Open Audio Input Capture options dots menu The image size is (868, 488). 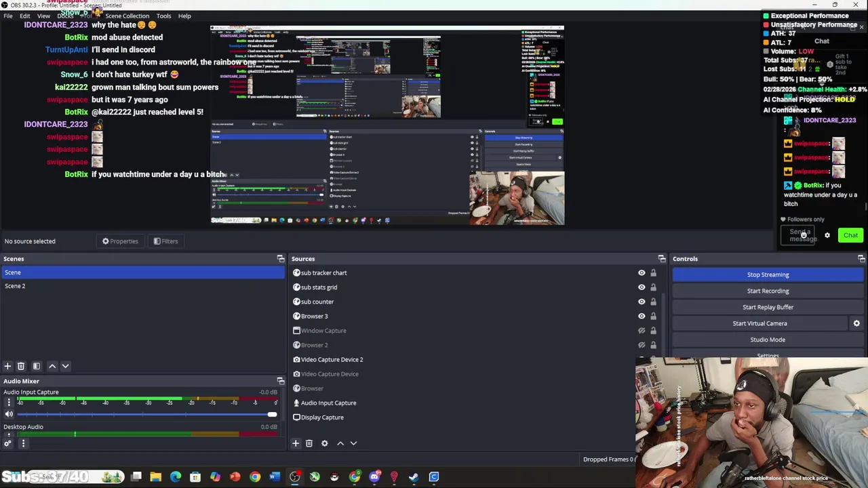point(9,402)
